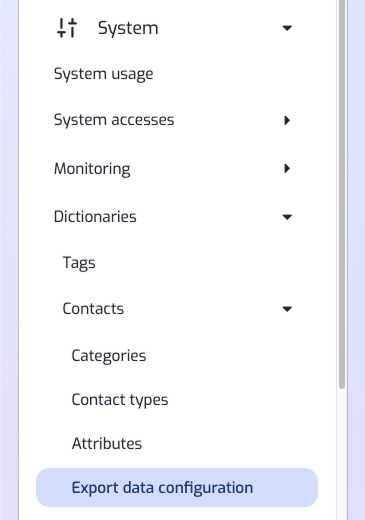
Task: Open the System usage page
Action: click(x=104, y=74)
